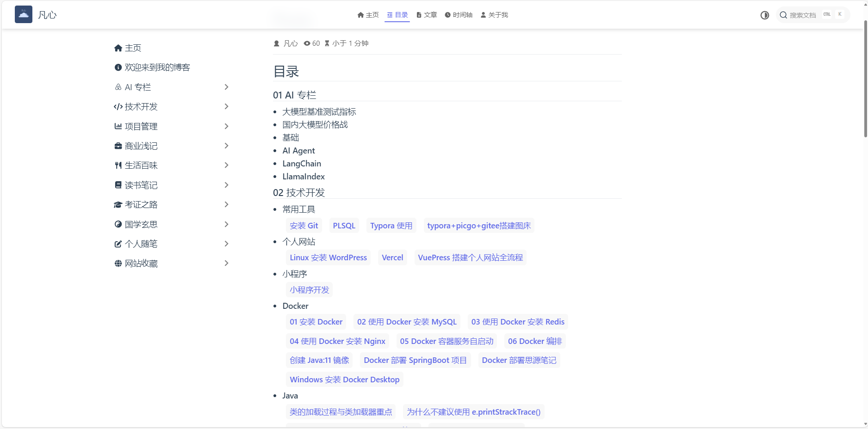Click the 凡心 site title

pyautogui.click(x=47, y=15)
